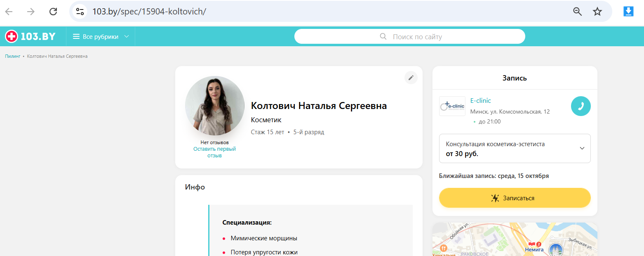This screenshot has height=256, width=644.
Task: Click the hamburger icon beside Все рубрики
Action: 76,37
